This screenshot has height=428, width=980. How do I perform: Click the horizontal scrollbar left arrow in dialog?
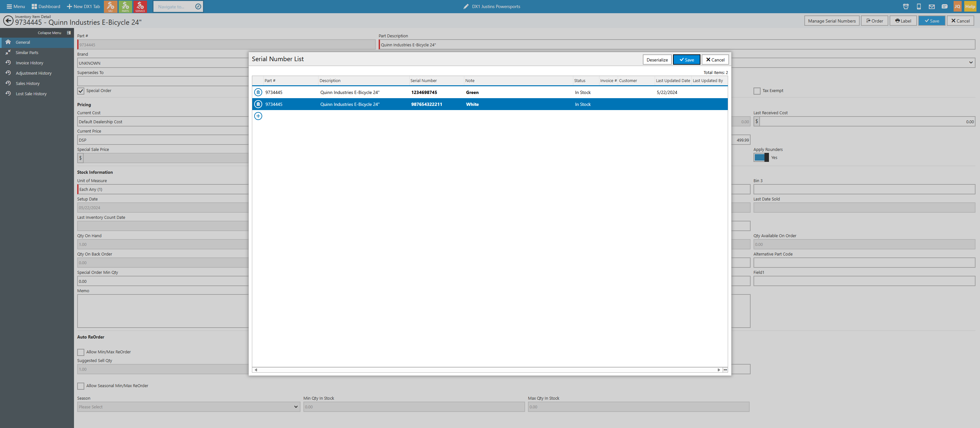coord(256,370)
